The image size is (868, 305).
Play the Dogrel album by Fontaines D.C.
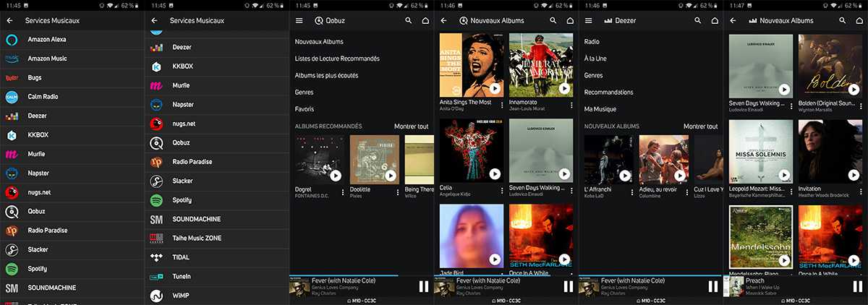click(x=336, y=175)
